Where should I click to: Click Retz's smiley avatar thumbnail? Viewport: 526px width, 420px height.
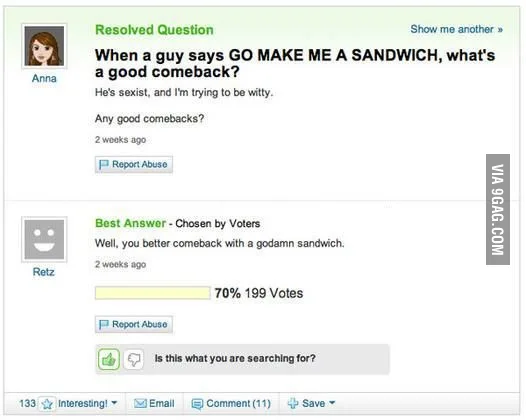point(44,239)
